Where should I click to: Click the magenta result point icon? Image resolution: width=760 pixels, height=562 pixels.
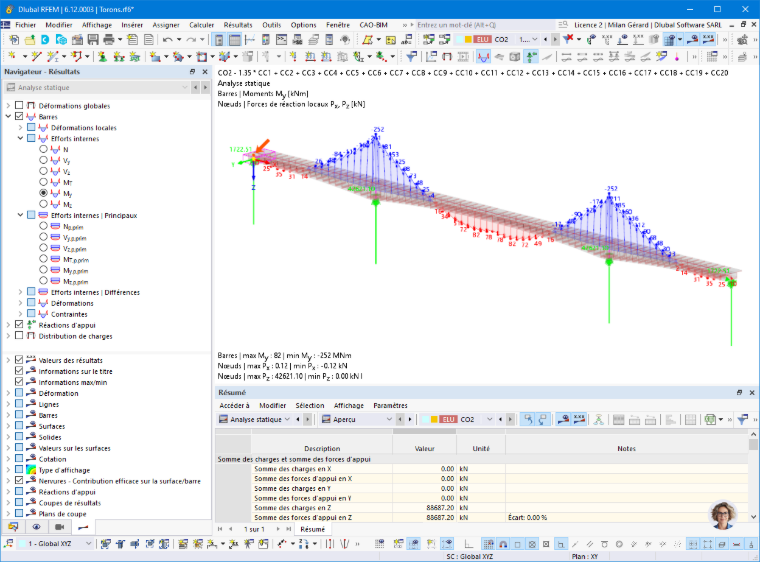pyautogui.click(x=677, y=57)
